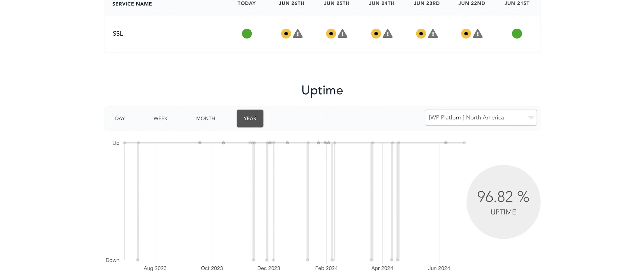Viewport: 644px width, 278px height.
Task: Click the Down point before Aug 2023
Action: [137, 260]
